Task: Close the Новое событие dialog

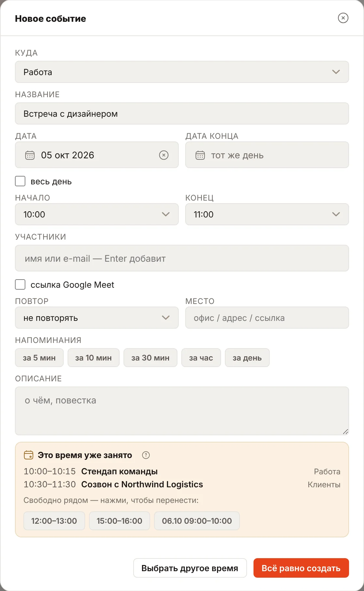Action: (343, 18)
